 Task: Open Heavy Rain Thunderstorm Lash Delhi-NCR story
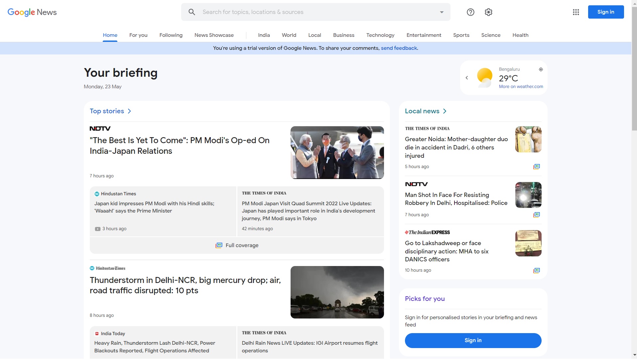(155, 347)
